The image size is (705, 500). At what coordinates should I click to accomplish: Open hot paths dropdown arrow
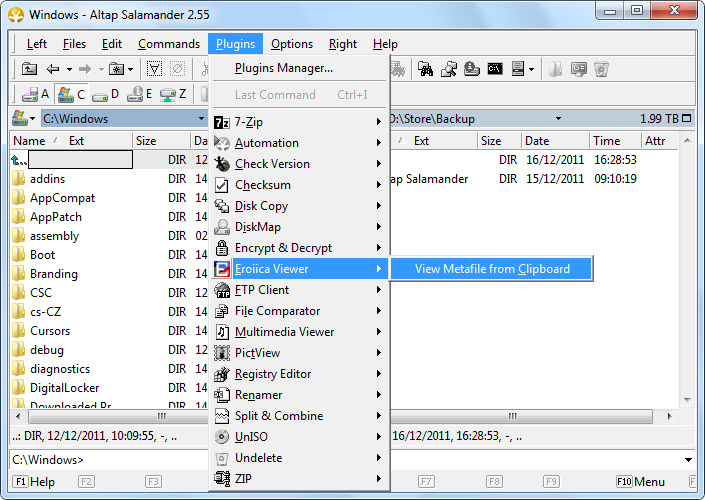pyautogui.click(x=130, y=69)
